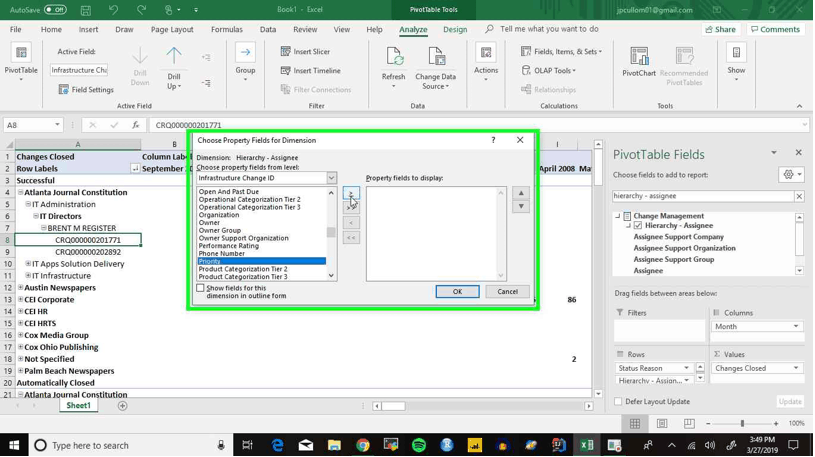Image resolution: width=815 pixels, height=457 pixels.
Task: Open Comments
Action: click(x=775, y=30)
